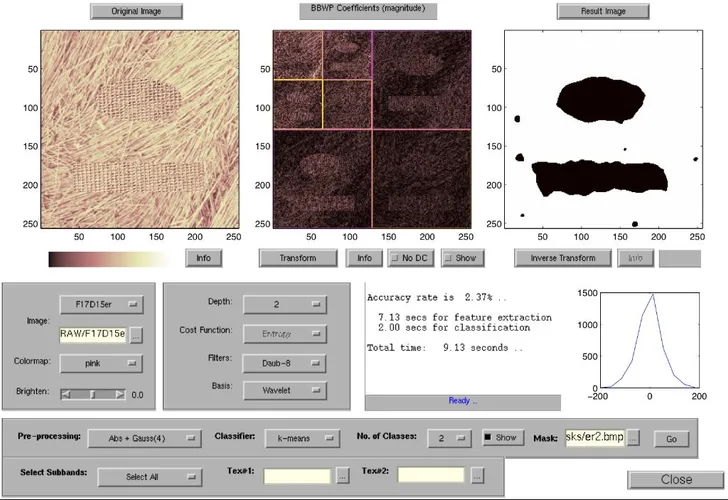The image size is (728, 500).
Task: Open the Classifier dropdown showing k-means
Action: coord(299,438)
